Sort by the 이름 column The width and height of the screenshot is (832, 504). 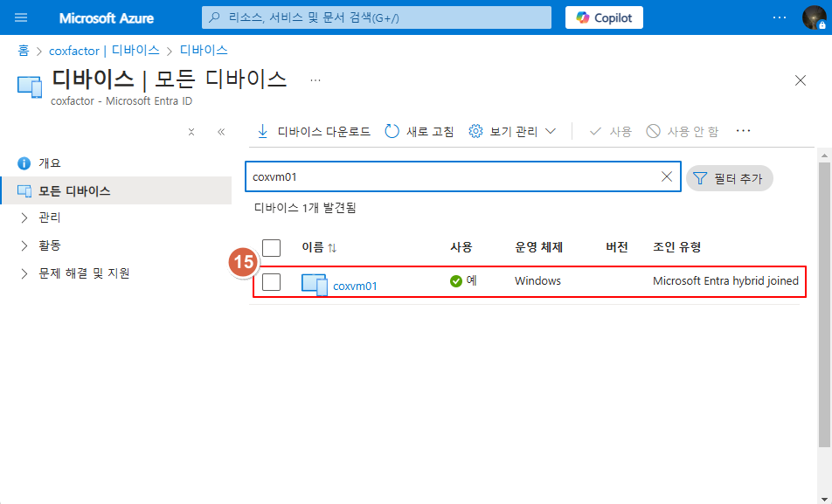[x=319, y=247]
